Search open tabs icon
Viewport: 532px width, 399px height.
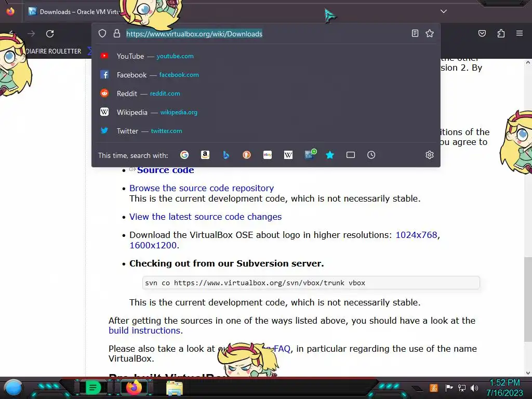351,155
